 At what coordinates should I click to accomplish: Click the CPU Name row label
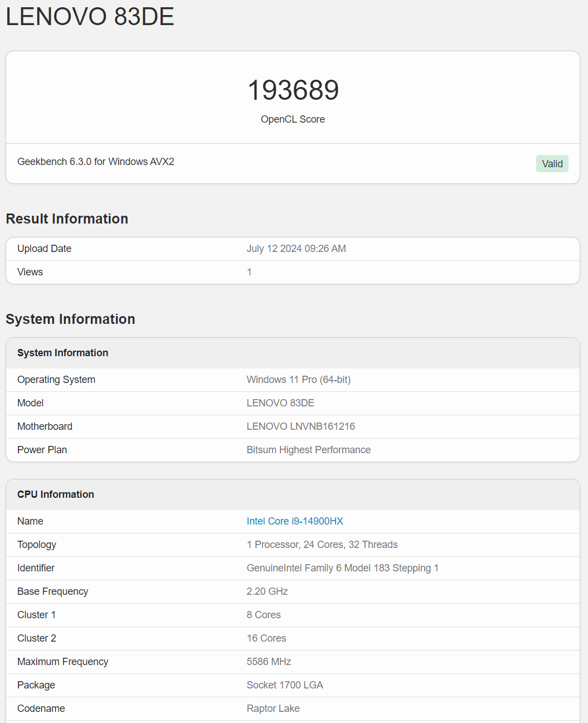pos(30,521)
